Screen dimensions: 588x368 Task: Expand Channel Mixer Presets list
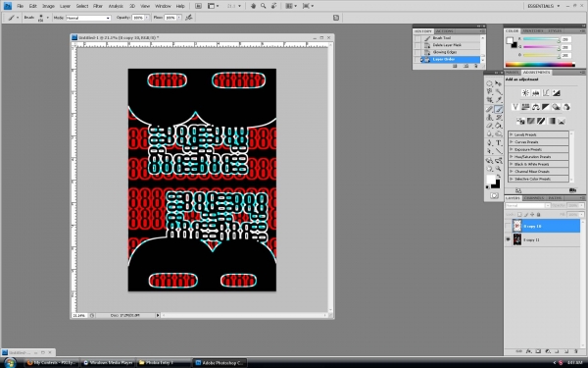[x=511, y=171]
